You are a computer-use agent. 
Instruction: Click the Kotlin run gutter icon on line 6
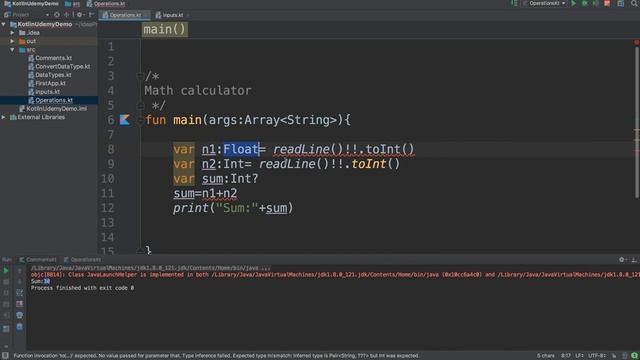coord(124,120)
